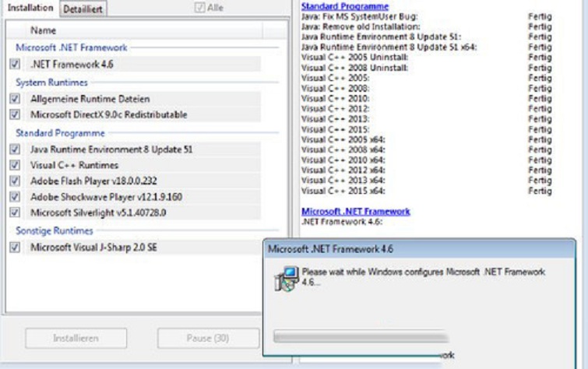Uncheck Java Runtime Environment 8 Update 51

[x=16, y=149]
